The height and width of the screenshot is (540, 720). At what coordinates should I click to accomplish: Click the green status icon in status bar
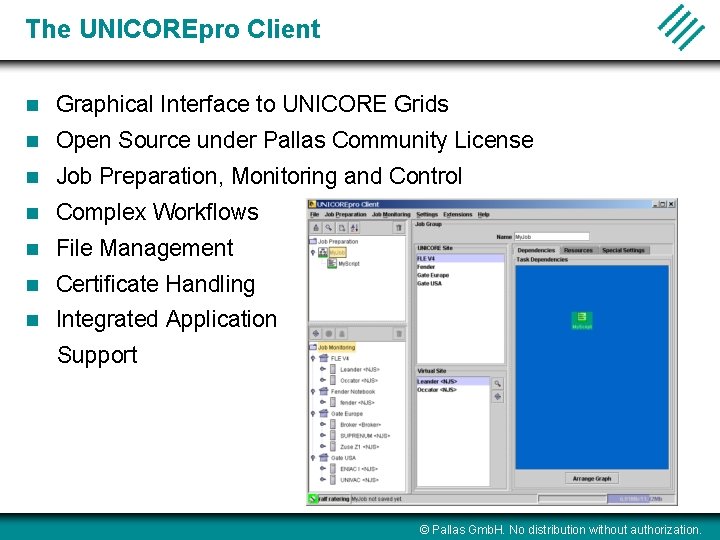(313, 499)
